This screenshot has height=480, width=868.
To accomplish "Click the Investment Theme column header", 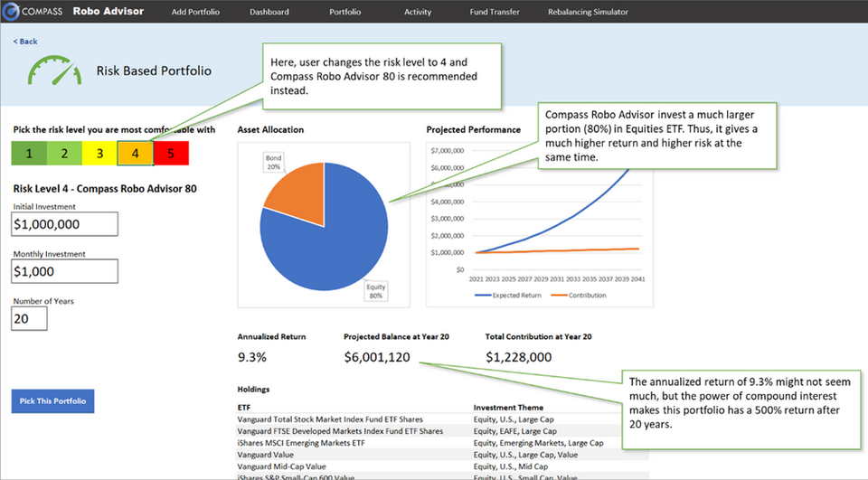I will pos(508,408).
